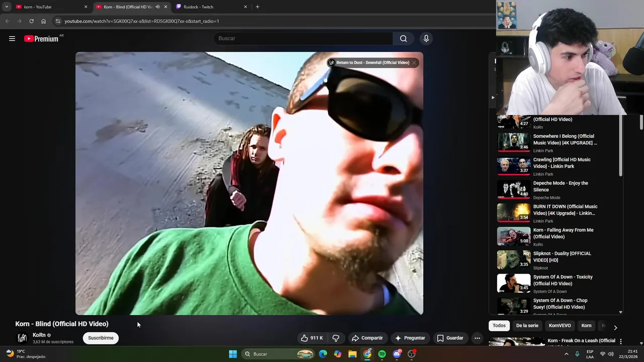
Task: Open the Preguntar ask feature
Action: click(410, 338)
